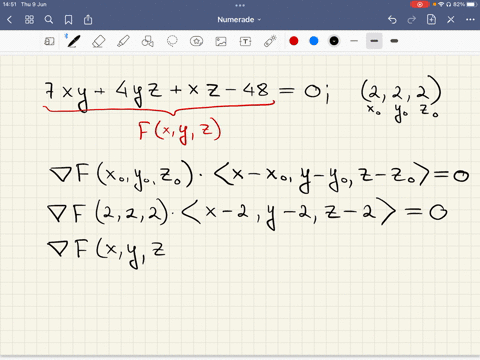
Task: Select the Laser pointer tool
Action: (270, 41)
